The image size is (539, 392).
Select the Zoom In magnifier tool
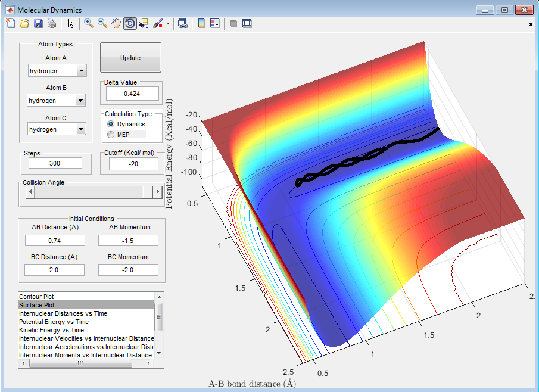(x=89, y=23)
